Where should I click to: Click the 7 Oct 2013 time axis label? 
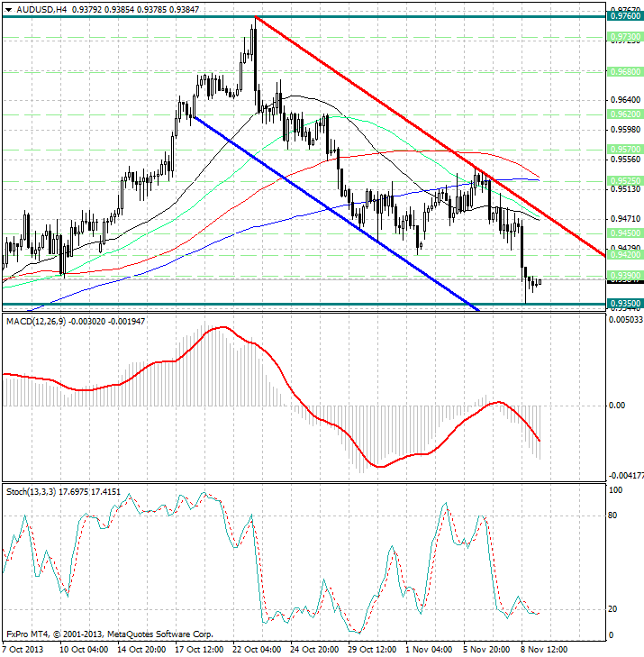pos(23,650)
